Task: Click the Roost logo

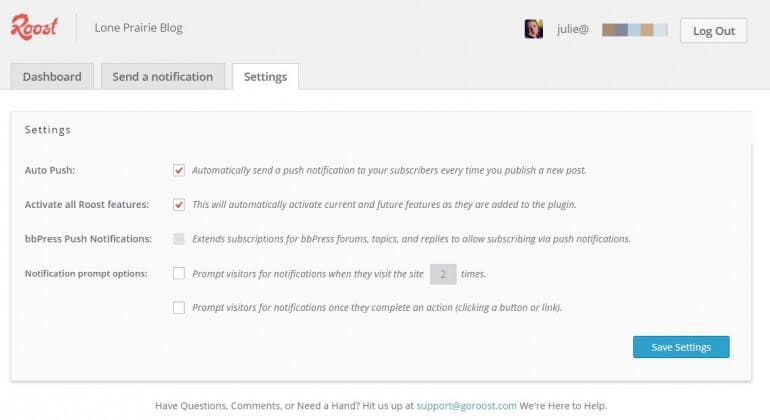Action: coord(36,28)
